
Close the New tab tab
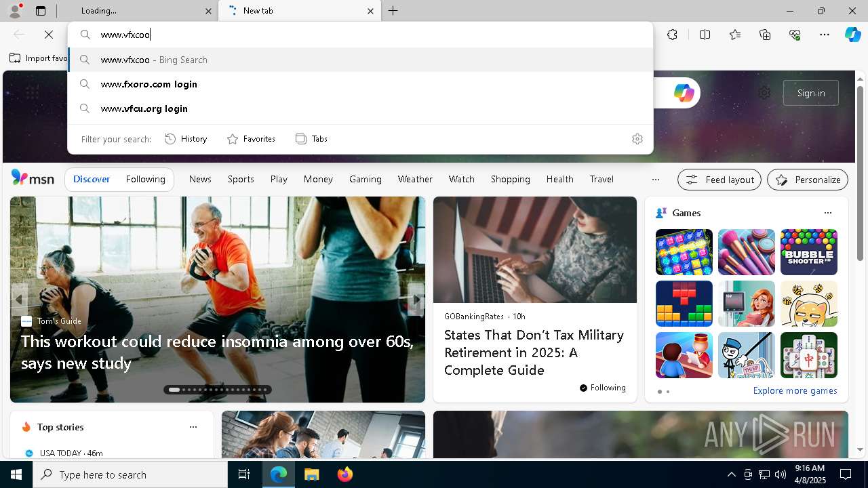370,11
